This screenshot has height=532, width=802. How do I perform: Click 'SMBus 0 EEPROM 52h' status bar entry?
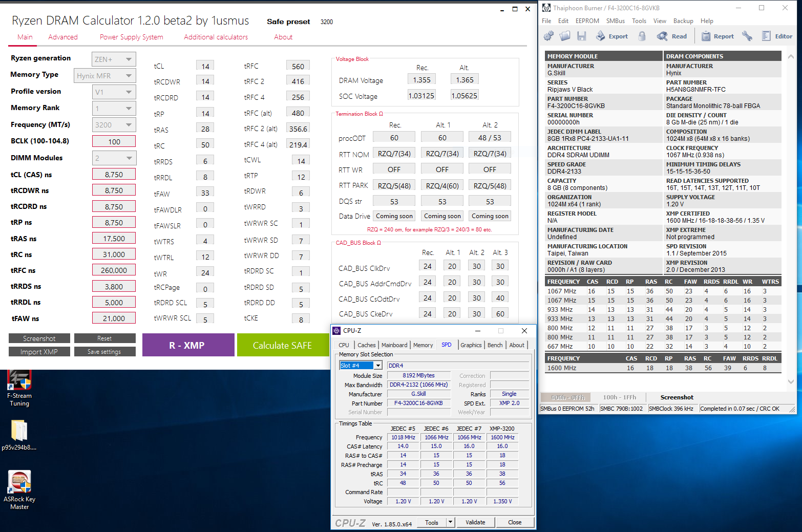point(567,409)
